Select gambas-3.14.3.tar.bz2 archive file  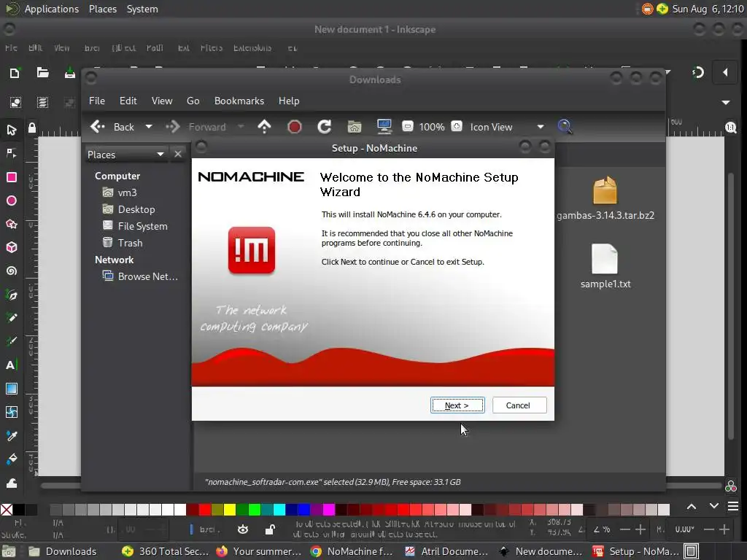(x=605, y=198)
